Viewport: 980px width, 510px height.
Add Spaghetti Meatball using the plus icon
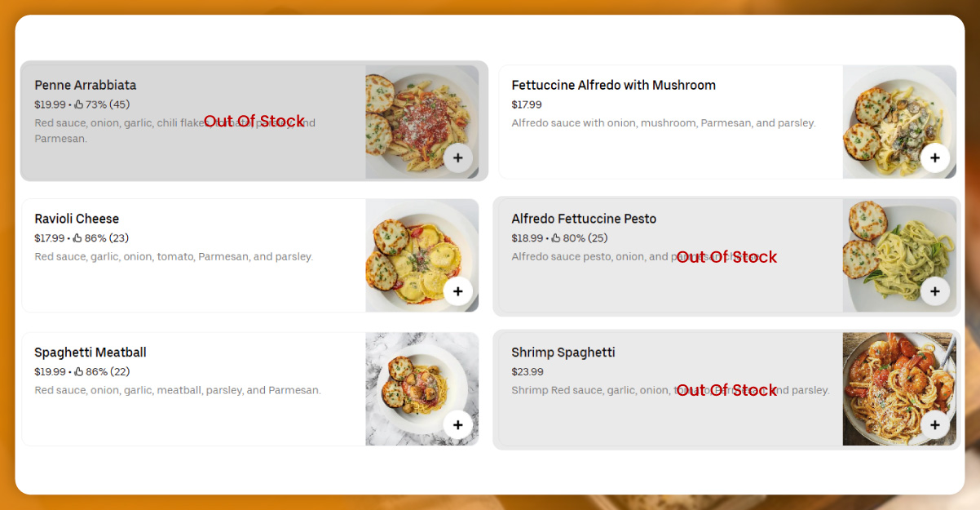[457, 424]
